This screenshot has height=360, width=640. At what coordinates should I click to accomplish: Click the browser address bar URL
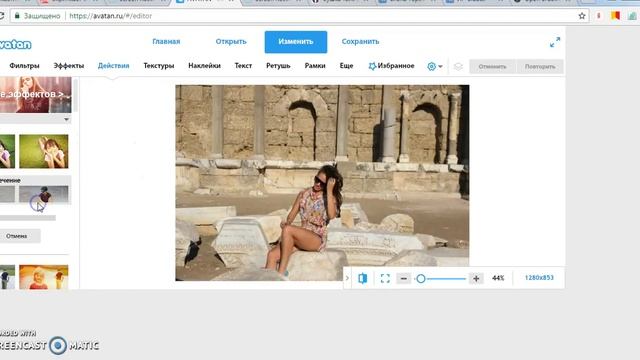111,16
